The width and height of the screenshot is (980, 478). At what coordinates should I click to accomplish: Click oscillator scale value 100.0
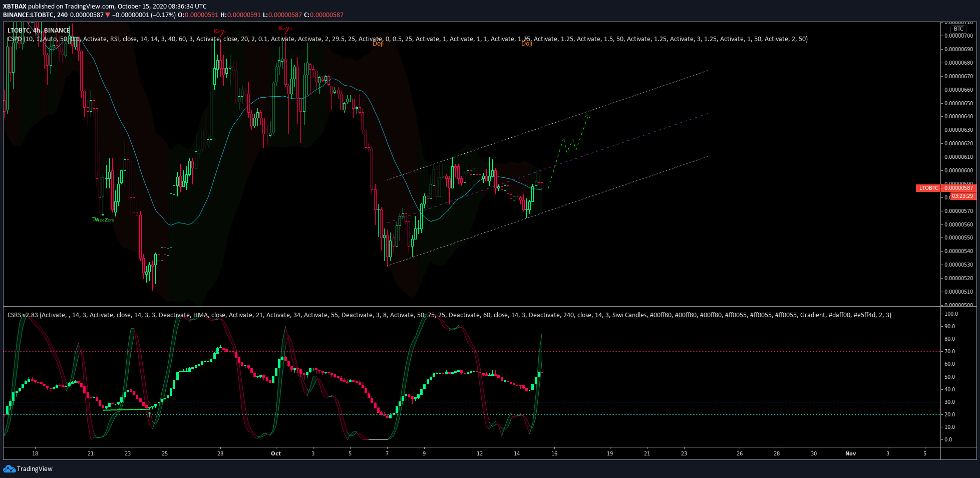951,314
